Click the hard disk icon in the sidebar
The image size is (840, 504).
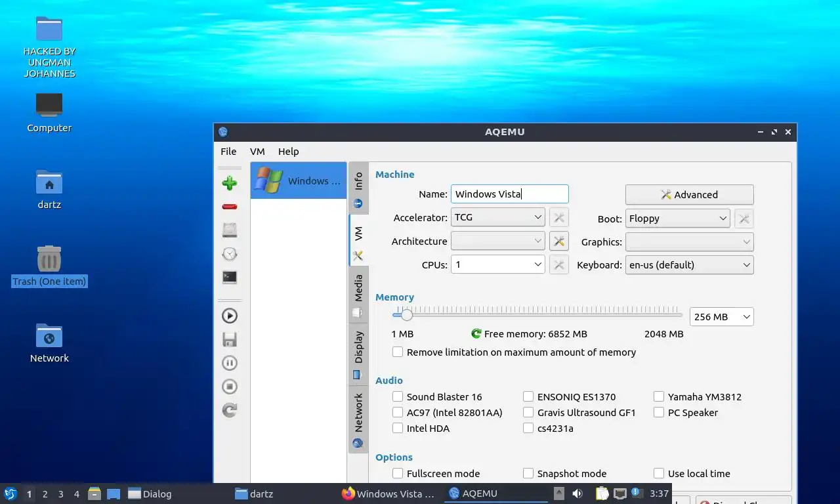pos(229,230)
